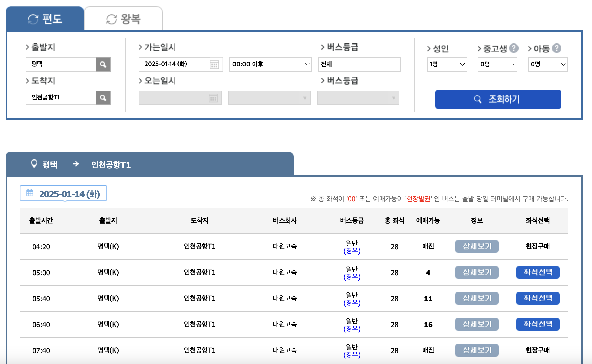Image resolution: width=592 pixels, height=364 pixels.
Task: Click the calendar icon beside 2025-01-14 (화)
Action: pos(30,193)
